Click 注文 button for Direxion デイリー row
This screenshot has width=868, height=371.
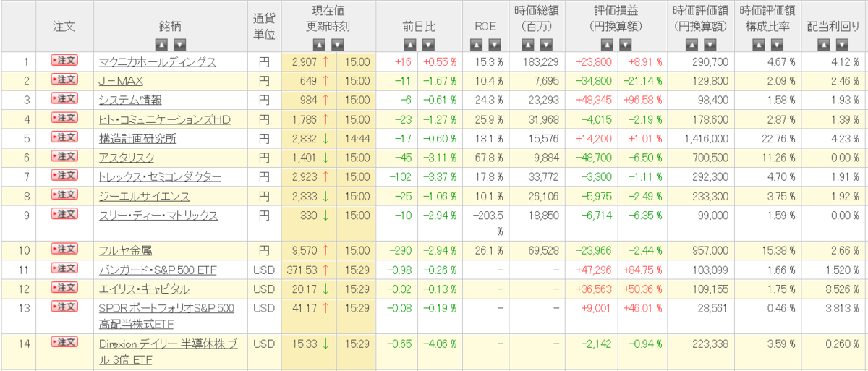pos(64,342)
